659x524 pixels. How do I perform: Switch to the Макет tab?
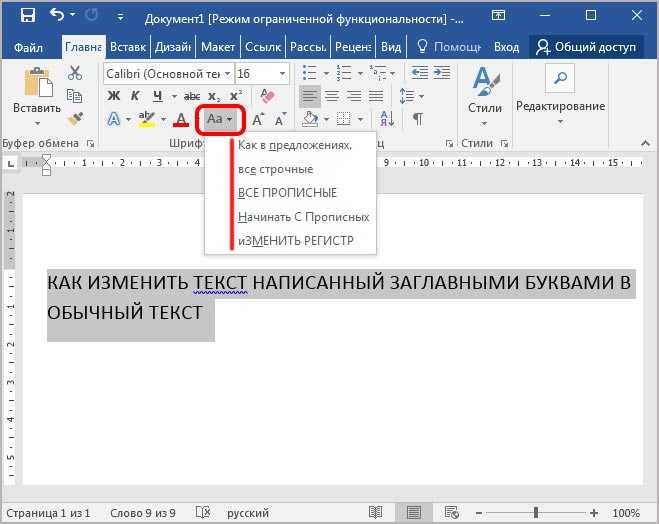pos(218,47)
